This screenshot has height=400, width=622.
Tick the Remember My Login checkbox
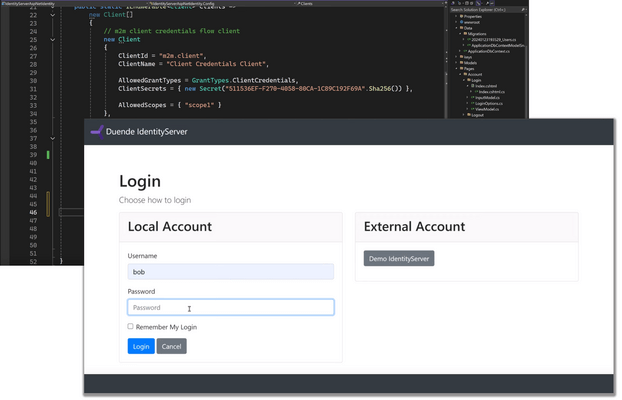tap(130, 326)
